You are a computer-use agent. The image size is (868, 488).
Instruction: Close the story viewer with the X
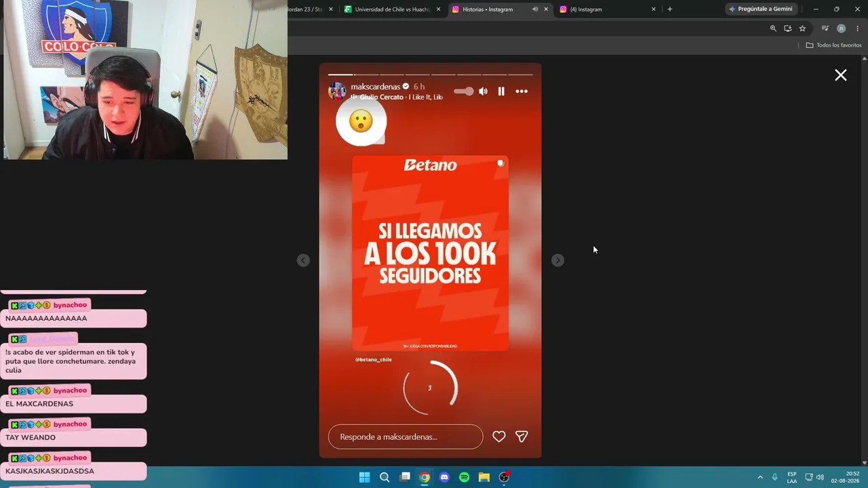coord(841,75)
